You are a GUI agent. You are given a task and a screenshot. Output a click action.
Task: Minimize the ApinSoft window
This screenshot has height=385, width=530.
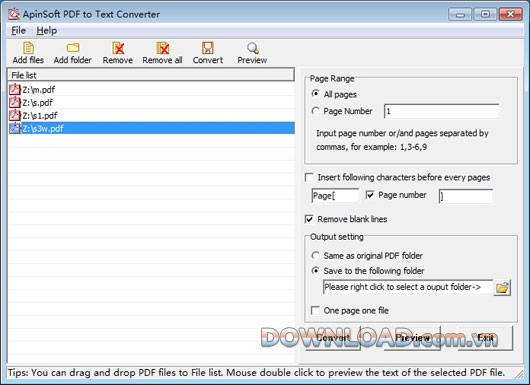pyautogui.click(x=460, y=14)
